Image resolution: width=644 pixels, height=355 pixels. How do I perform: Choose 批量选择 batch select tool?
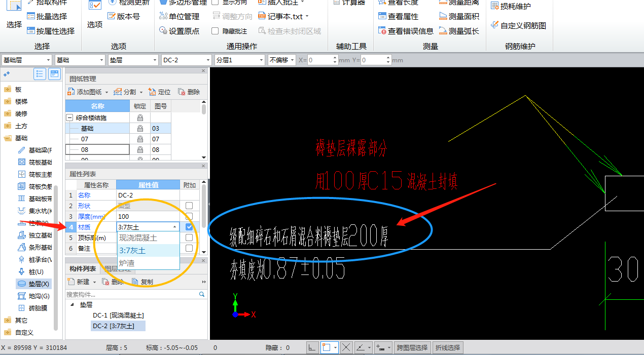point(47,16)
